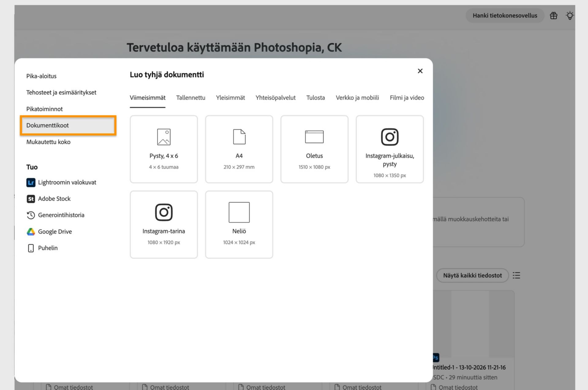Open Lightroomin valokuvat import icon

coord(31,183)
